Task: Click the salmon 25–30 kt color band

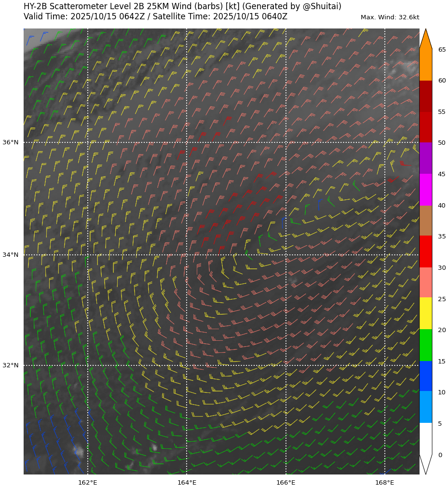Action: pos(425,283)
